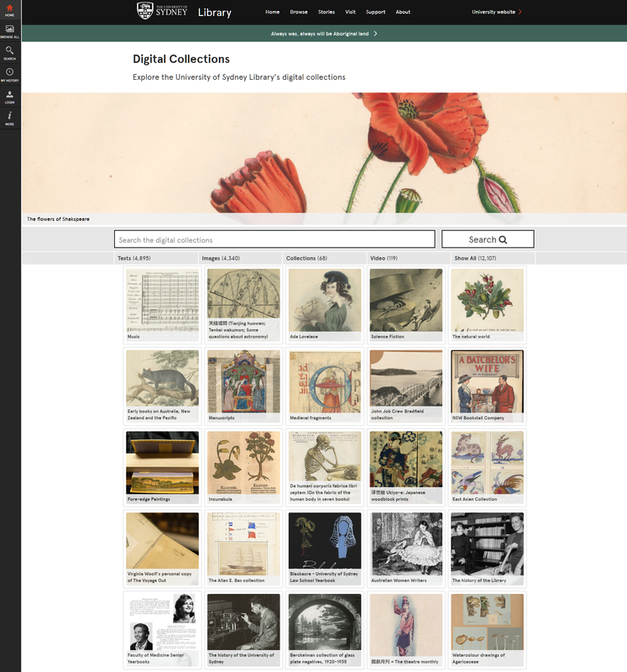This screenshot has height=672, width=627.
Task: Open the Tianjing huowen astronomy thumbnail
Action: tap(243, 305)
